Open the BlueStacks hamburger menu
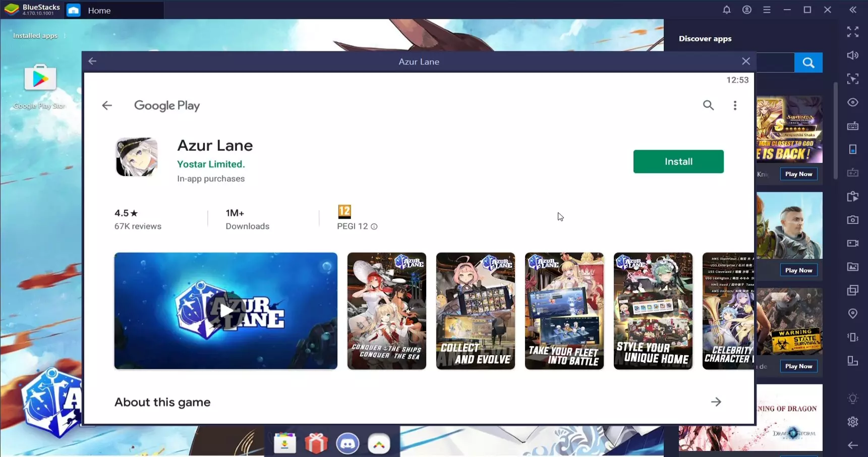The width and height of the screenshot is (868, 457). 767,10
